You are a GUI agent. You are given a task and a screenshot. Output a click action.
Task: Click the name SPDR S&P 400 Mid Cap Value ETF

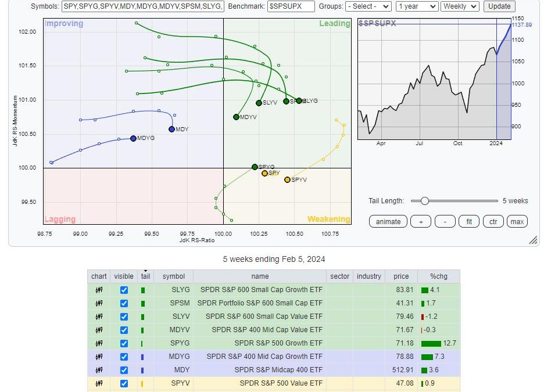[267, 330]
